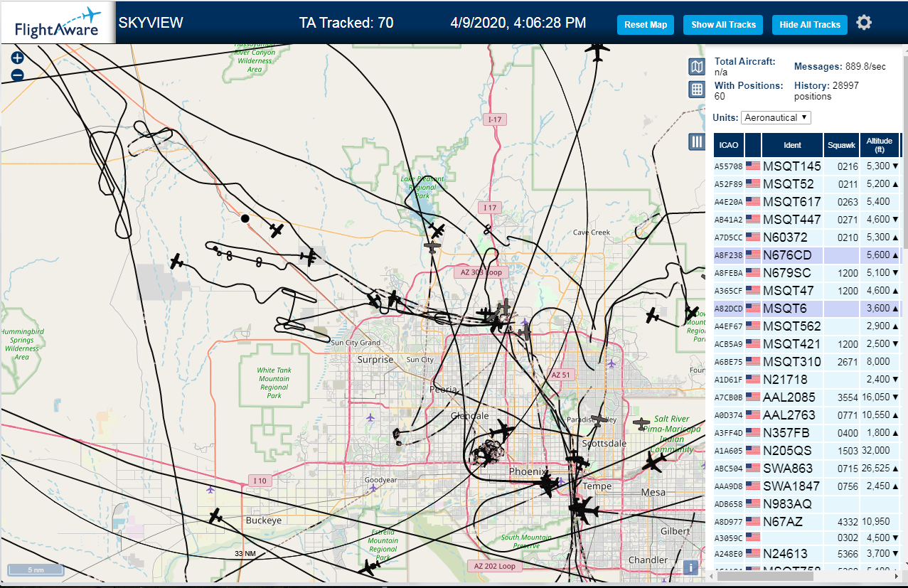Viewport: 908px width, 588px height.
Task: Select the gray aircraft near Lake Pleasant
Action: click(x=432, y=246)
